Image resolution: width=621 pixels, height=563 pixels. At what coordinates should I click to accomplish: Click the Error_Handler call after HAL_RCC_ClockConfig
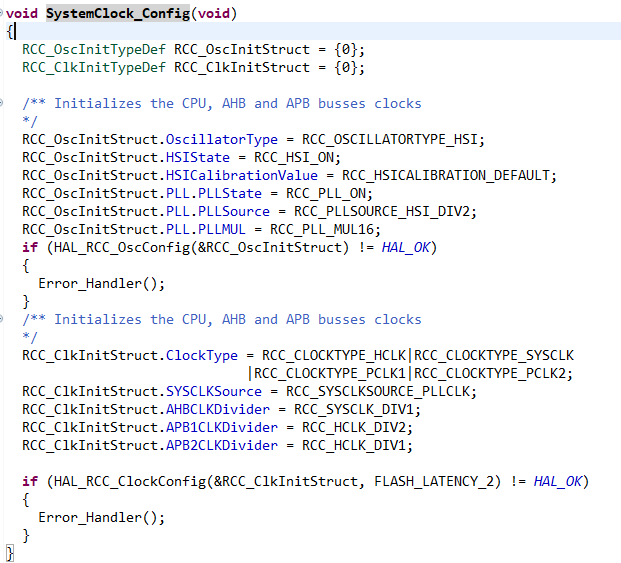[101, 517]
